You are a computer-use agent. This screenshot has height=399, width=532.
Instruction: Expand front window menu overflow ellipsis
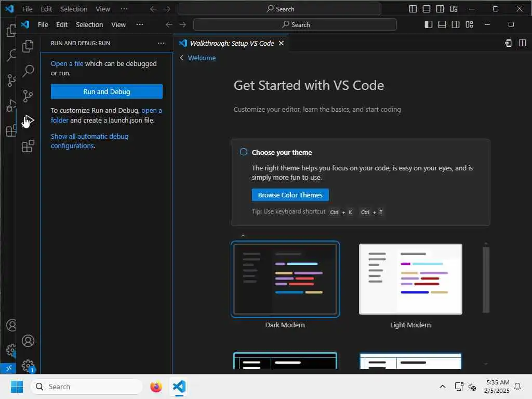tap(139, 24)
